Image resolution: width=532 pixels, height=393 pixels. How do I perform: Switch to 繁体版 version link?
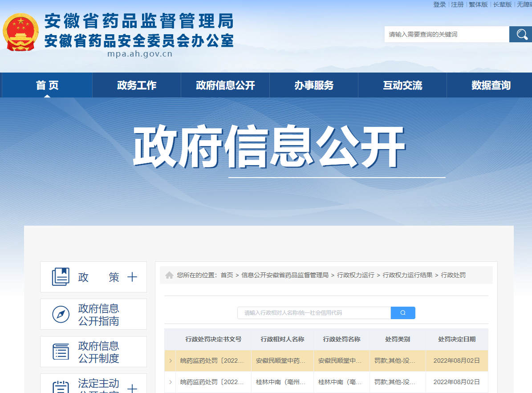478,4
